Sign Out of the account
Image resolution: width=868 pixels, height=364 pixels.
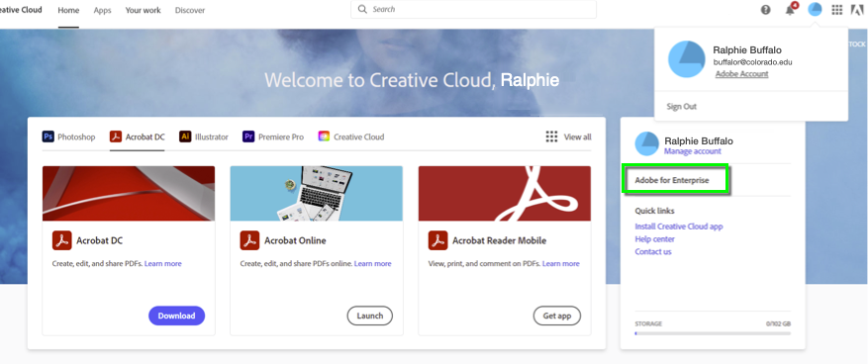point(682,106)
